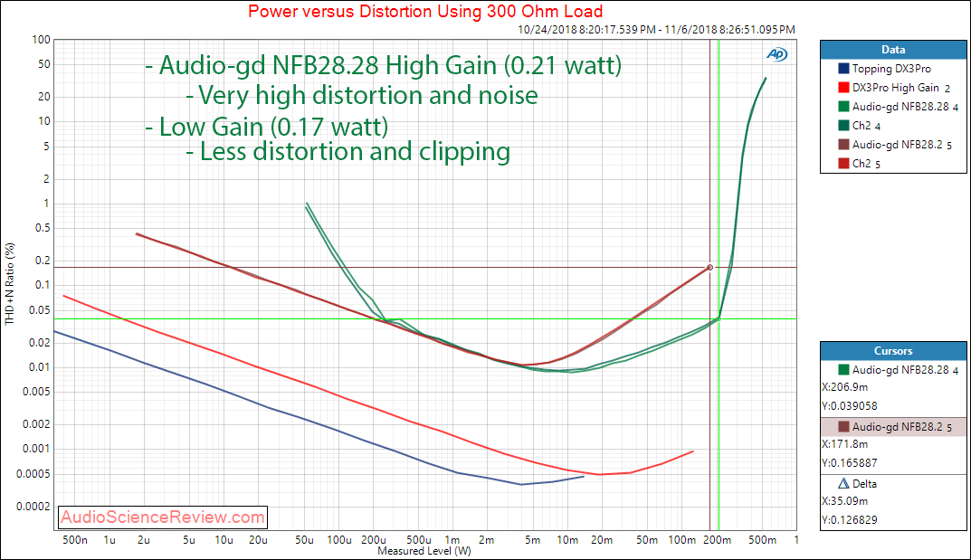Click cursor value Y:0.039058
Screen dimensions: 971x560
coord(850,406)
